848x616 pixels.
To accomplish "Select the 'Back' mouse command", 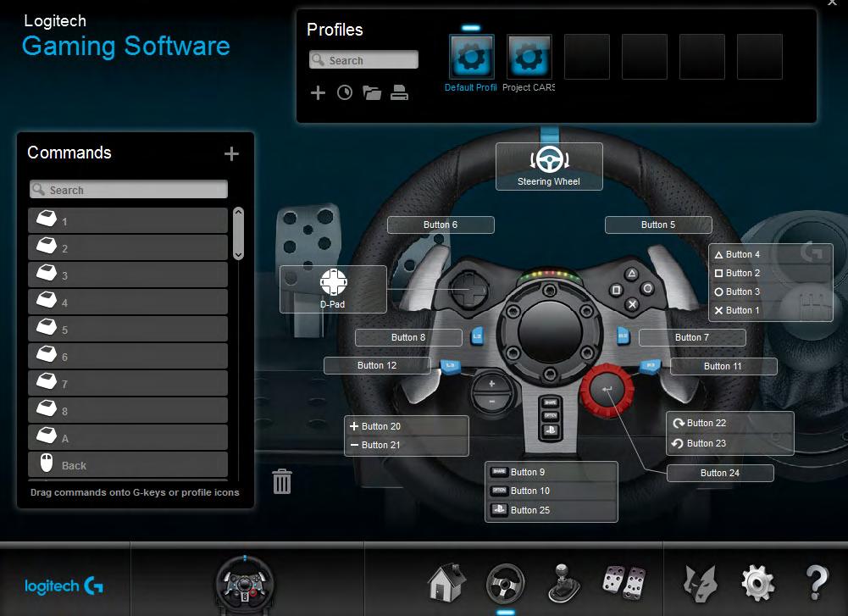I will coord(128,464).
